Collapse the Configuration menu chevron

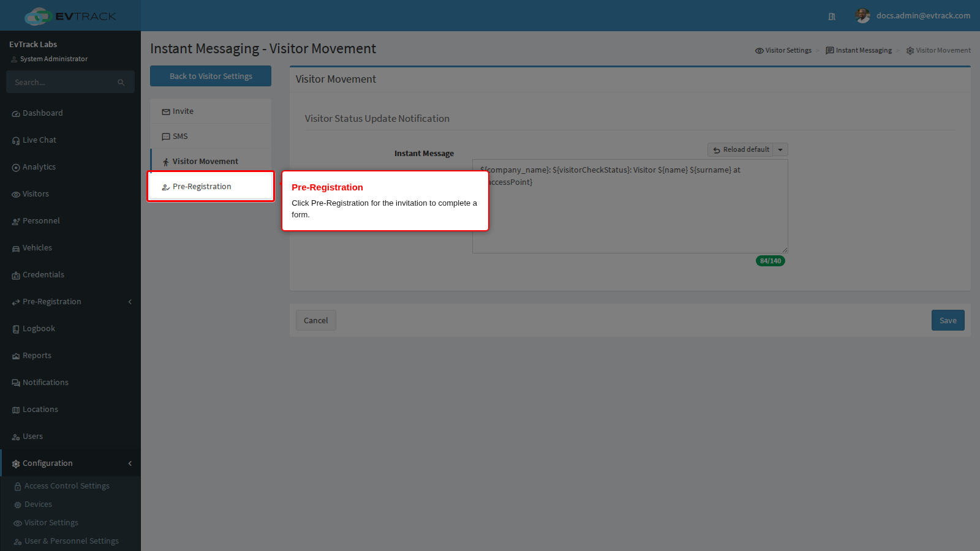pyautogui.click(x=130, y=463)
